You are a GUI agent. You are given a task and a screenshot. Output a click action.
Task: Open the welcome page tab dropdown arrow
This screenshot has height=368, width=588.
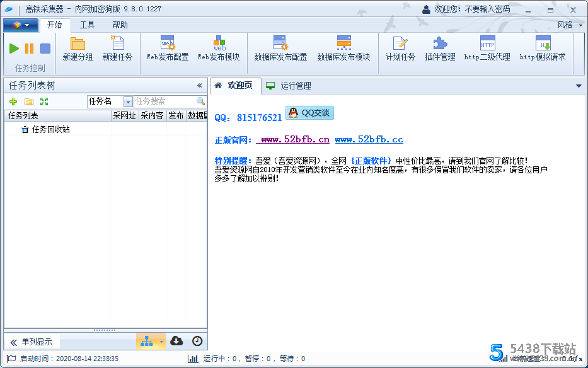point(579,85)
